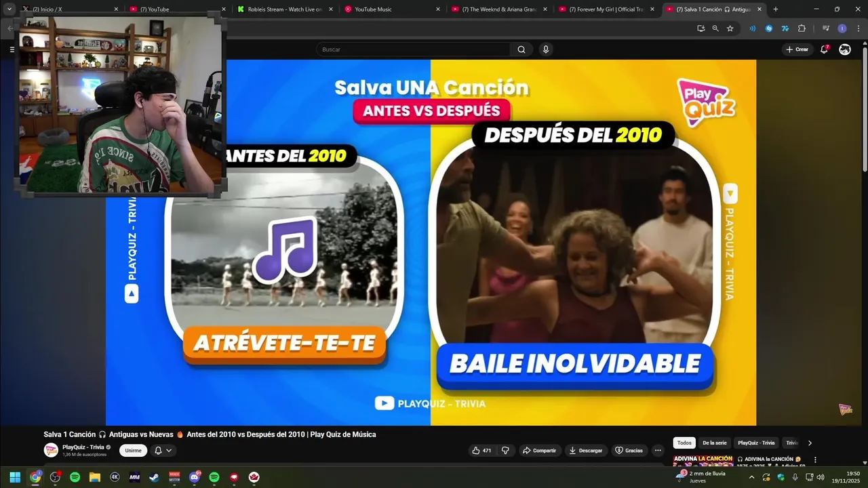
Task: Open Discord from the taskbar
Action: [x=195, y=477]
